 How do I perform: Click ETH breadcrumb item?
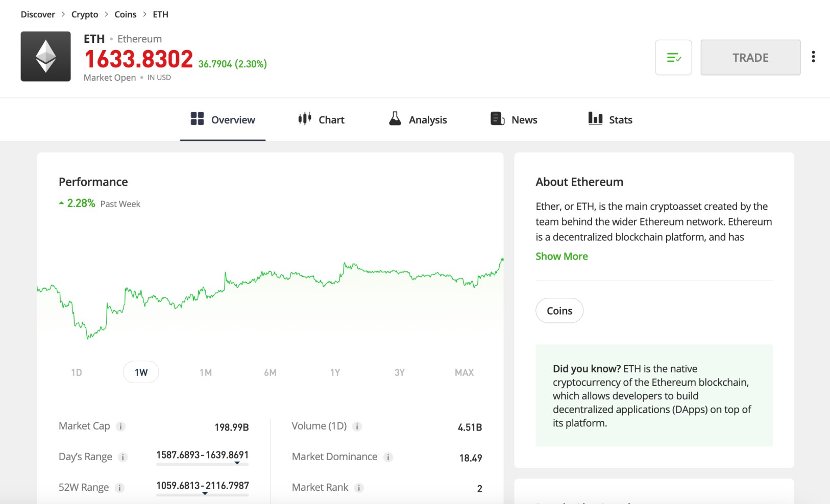(160, 14)
